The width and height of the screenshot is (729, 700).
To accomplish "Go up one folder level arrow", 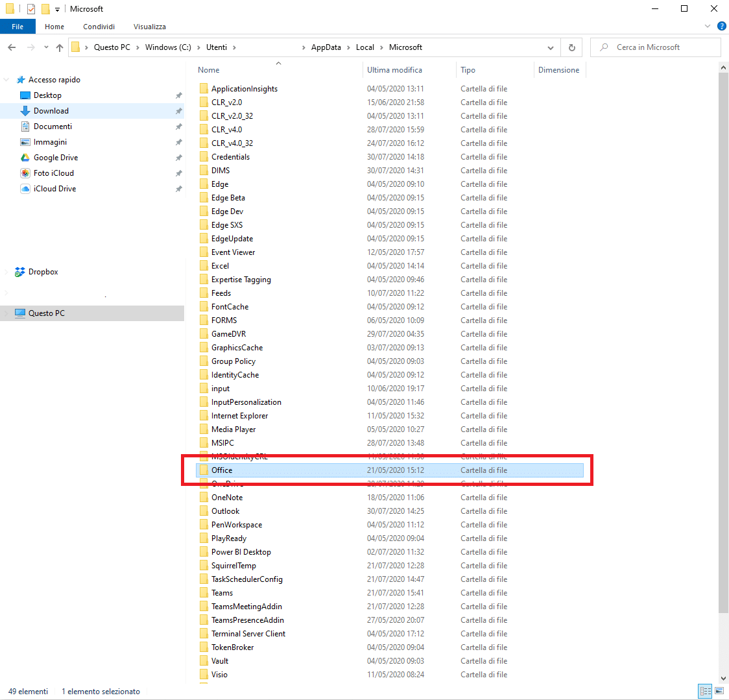I will (x=60, y=47).
